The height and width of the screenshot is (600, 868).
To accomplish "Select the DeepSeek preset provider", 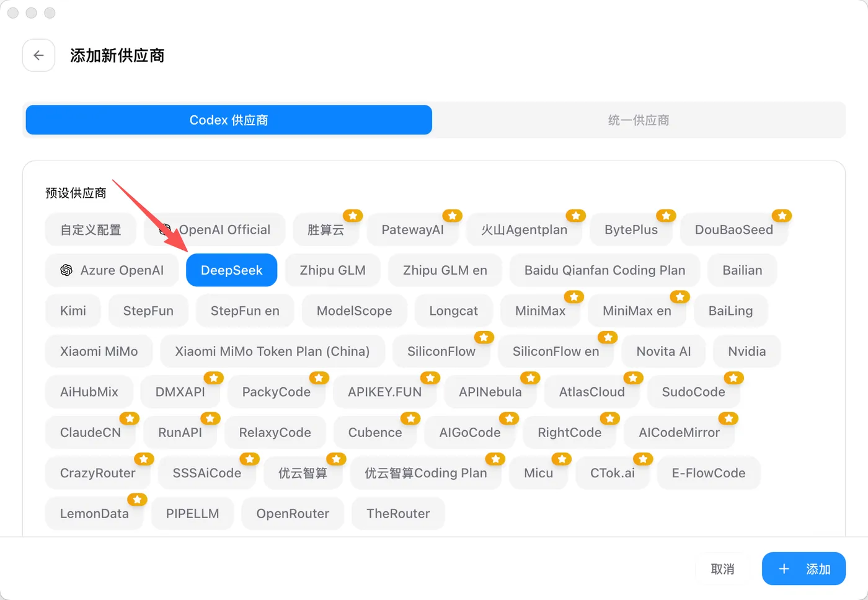I will coord(232,270).
